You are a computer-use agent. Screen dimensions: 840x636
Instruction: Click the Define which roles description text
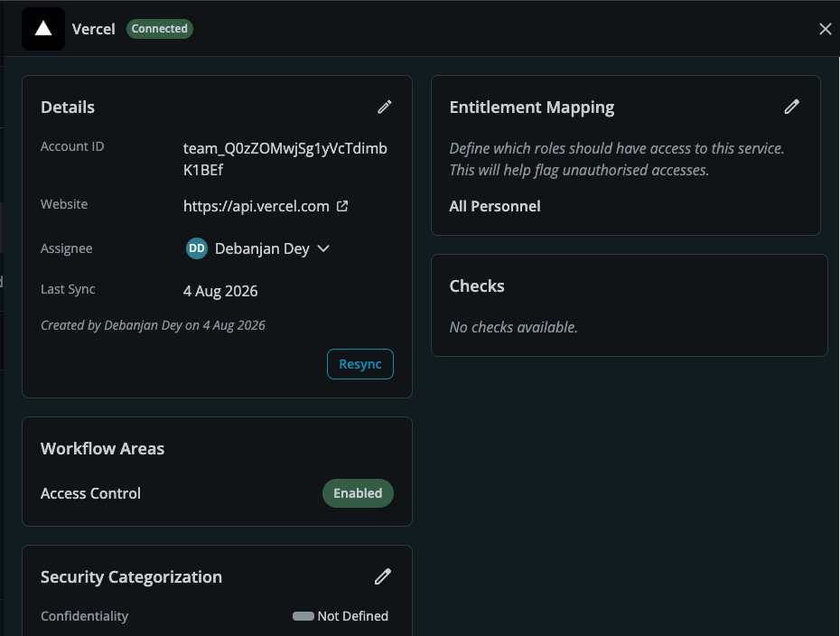point(617,159)
